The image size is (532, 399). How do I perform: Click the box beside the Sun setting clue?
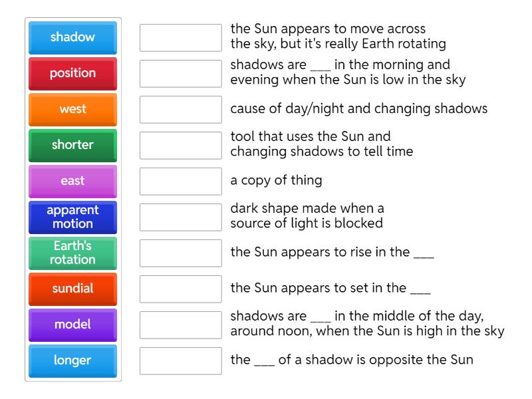pos(180,289)
